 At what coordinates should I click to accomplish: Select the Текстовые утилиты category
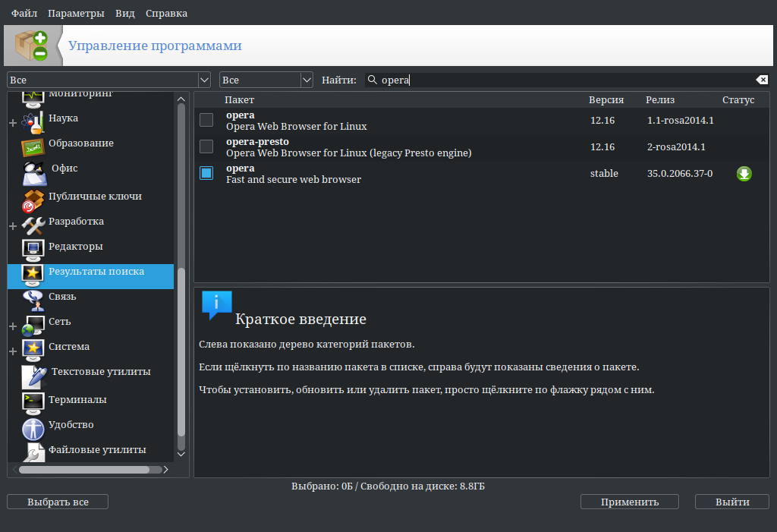click(101, 371)
